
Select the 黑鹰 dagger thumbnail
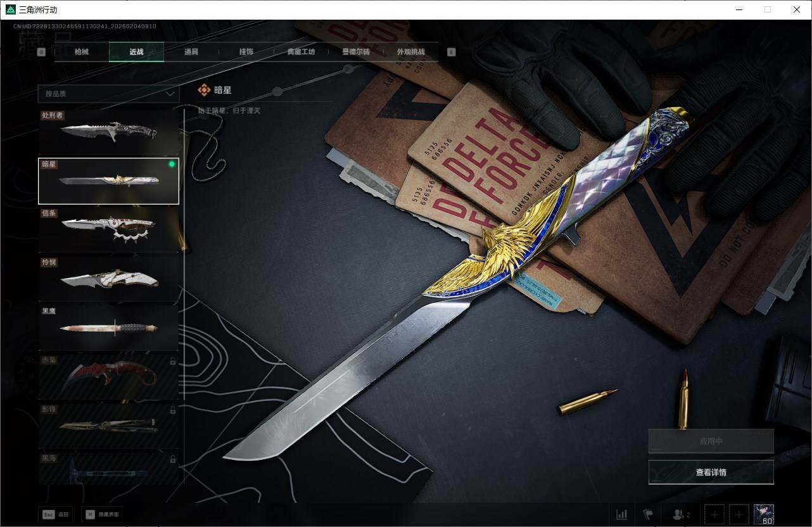click(108, 328)
